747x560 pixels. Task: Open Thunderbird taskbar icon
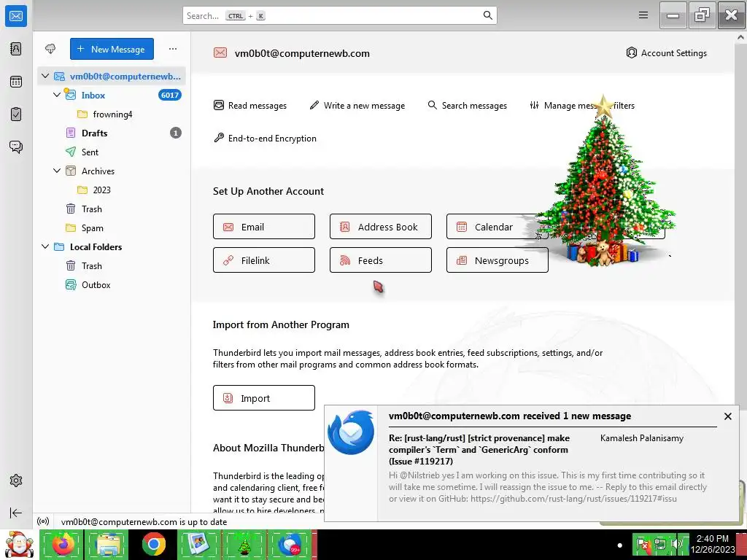click(290, 545)
